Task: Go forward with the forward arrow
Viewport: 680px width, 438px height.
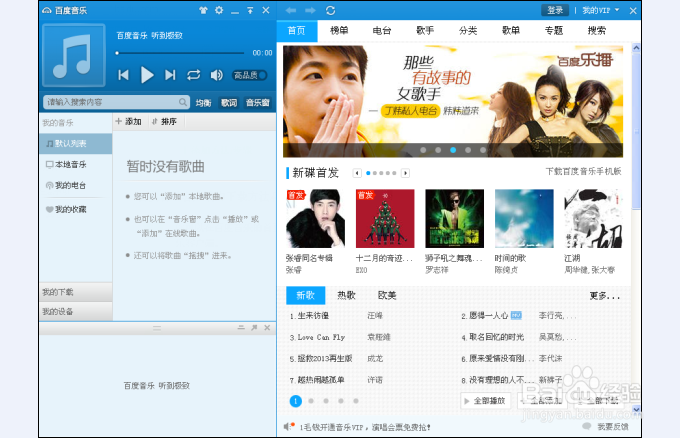Action: (310, 10)
